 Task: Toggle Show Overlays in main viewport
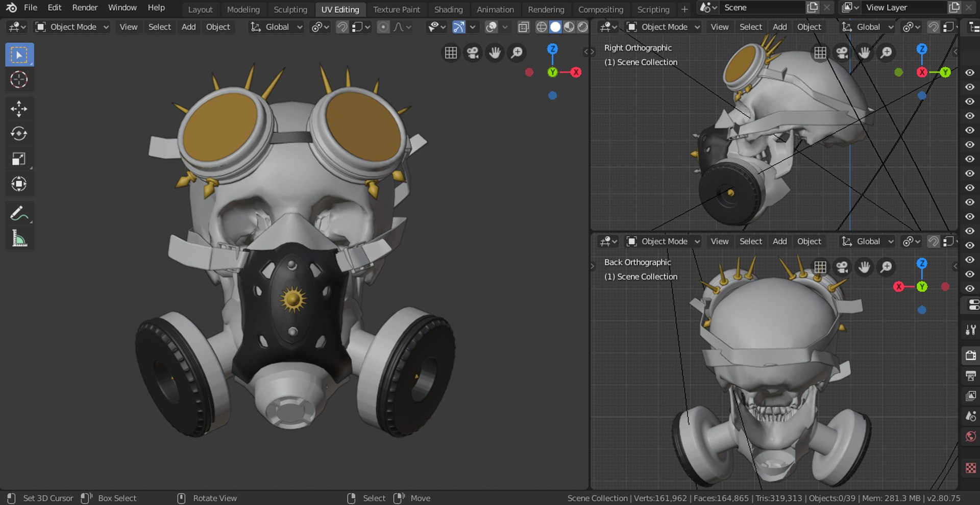pyautogui.click(x=492, y=27)
